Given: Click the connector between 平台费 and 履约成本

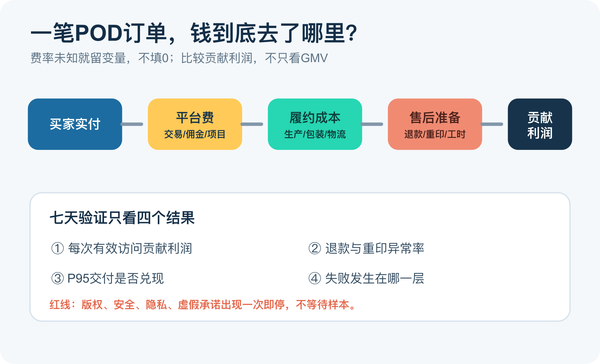Looking at the screenshot, I should tap(252, 124).
